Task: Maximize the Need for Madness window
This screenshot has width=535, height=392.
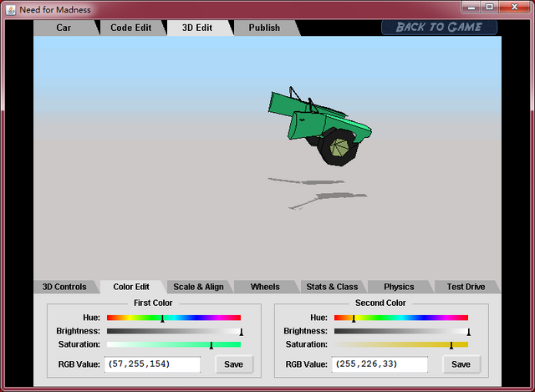Action: click(490, 7)
